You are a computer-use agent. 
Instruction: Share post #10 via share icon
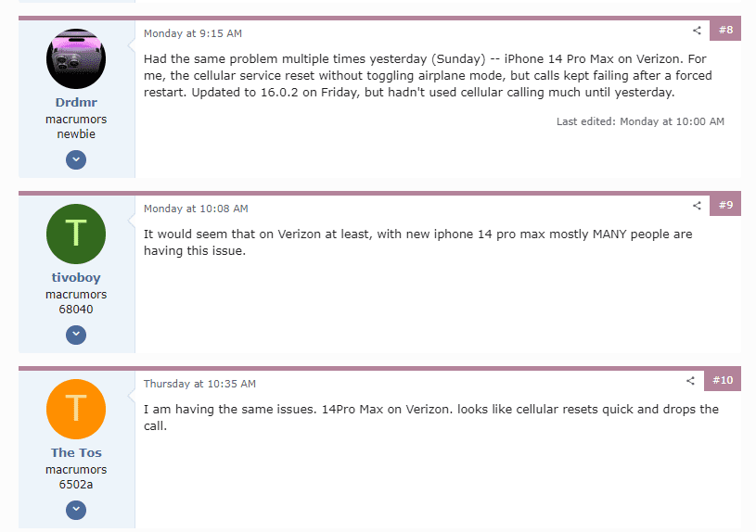(690, 381)
